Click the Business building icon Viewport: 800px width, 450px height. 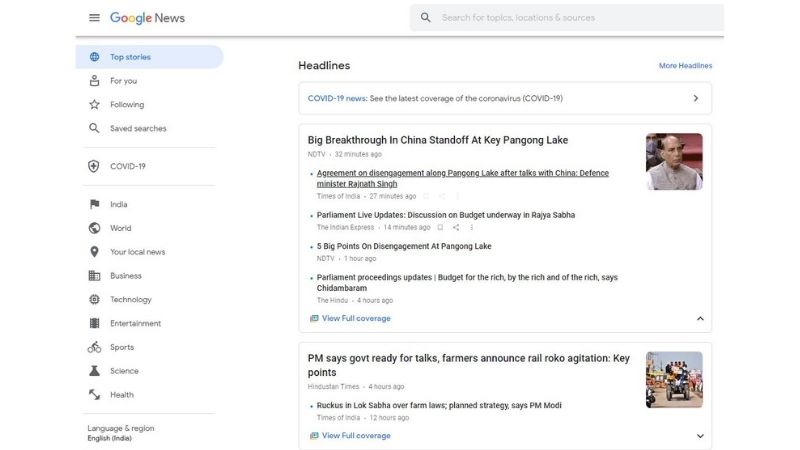pos(94,276)
